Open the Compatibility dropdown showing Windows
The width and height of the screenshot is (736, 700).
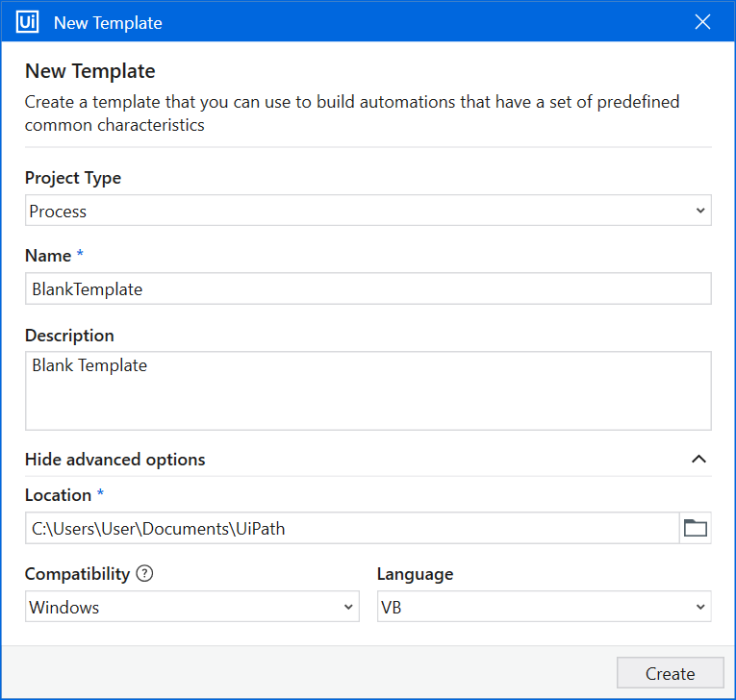tap(183, 607)
